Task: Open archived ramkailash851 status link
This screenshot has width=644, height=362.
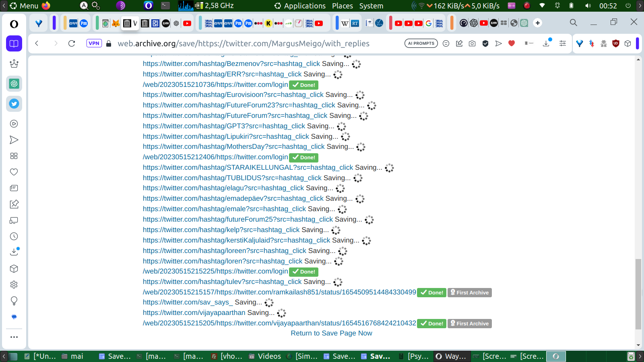Action: click(x=279, y=292)
